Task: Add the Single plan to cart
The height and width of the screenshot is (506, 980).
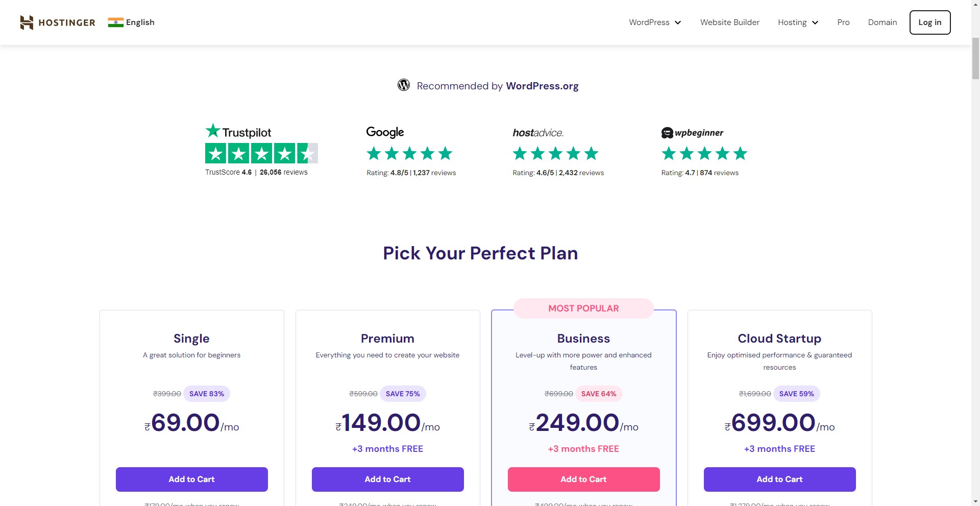Action: pos(191,479)
